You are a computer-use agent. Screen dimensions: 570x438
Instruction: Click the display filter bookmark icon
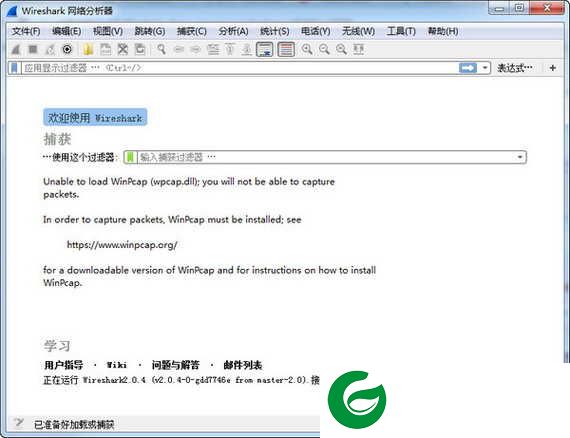(14, 68)
